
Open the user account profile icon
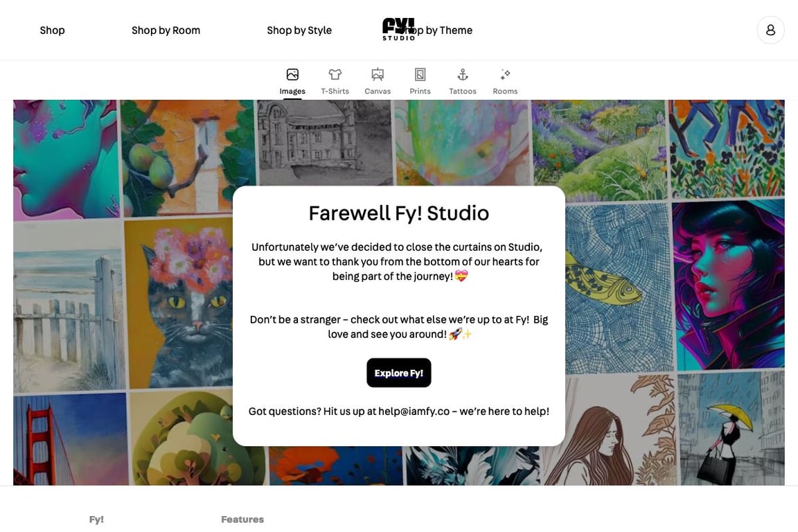point(770,30)
